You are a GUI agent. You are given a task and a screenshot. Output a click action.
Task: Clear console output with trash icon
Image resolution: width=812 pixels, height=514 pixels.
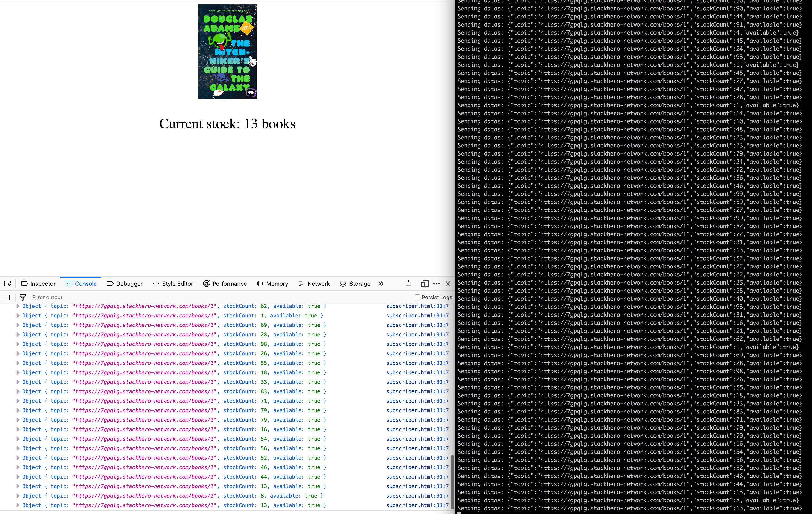pos(8,297)
